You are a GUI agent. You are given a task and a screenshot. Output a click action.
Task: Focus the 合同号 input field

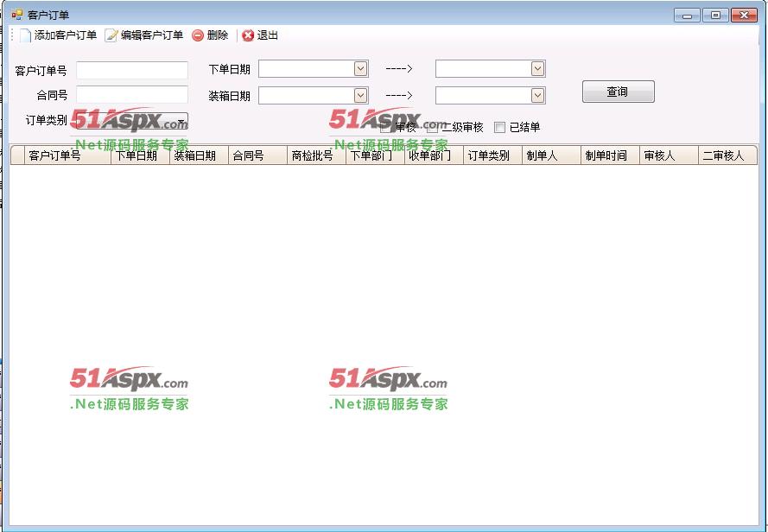[x=132, y=94]
